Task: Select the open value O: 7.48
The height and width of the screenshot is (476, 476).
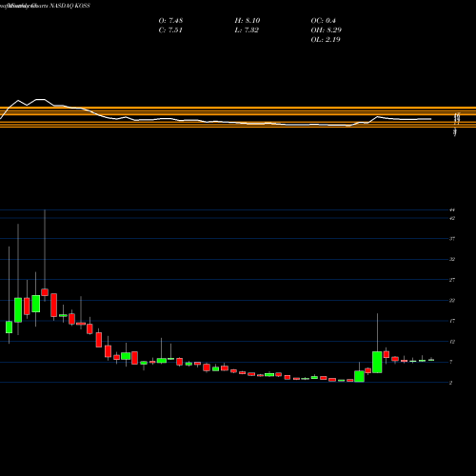Action: tap(170, 21)
